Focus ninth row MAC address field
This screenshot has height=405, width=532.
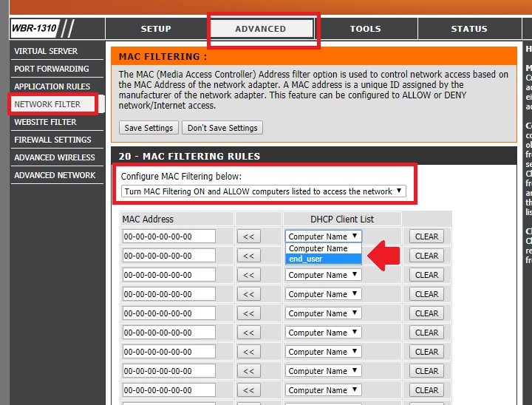[168, 390]
